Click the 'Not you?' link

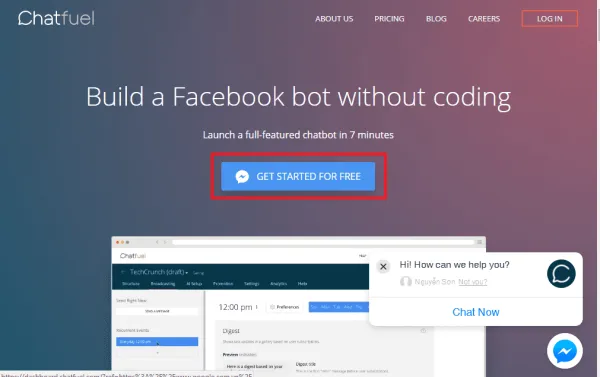click(x=473, y=282)
